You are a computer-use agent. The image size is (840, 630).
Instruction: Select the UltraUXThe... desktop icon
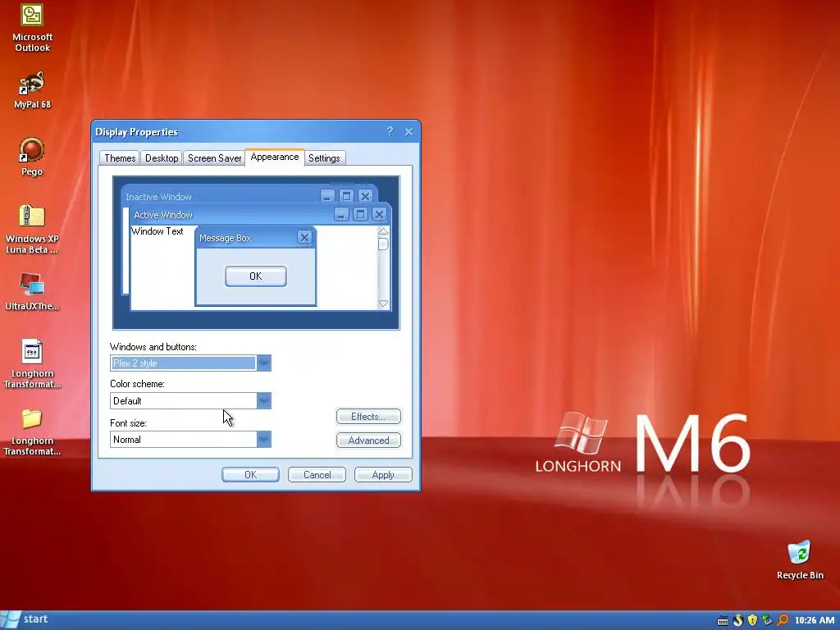pyautogui.click(x=32, y=292)
